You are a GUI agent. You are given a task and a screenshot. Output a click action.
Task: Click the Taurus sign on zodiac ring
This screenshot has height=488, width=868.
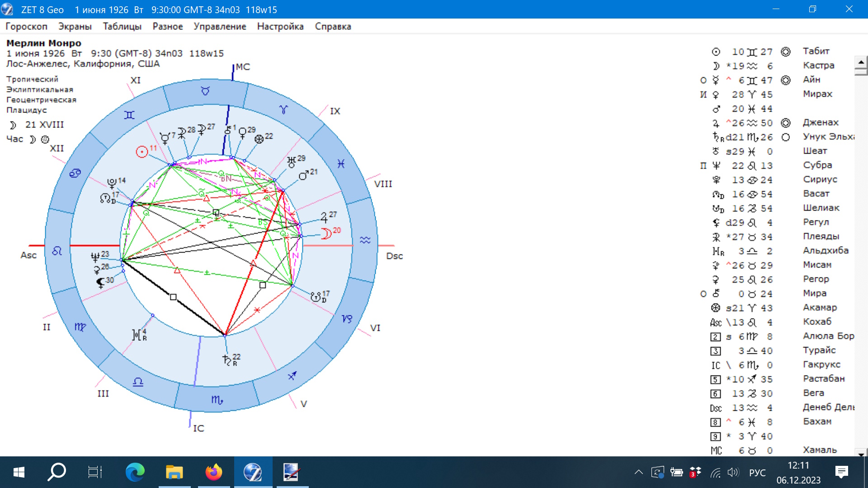[205, 91]
